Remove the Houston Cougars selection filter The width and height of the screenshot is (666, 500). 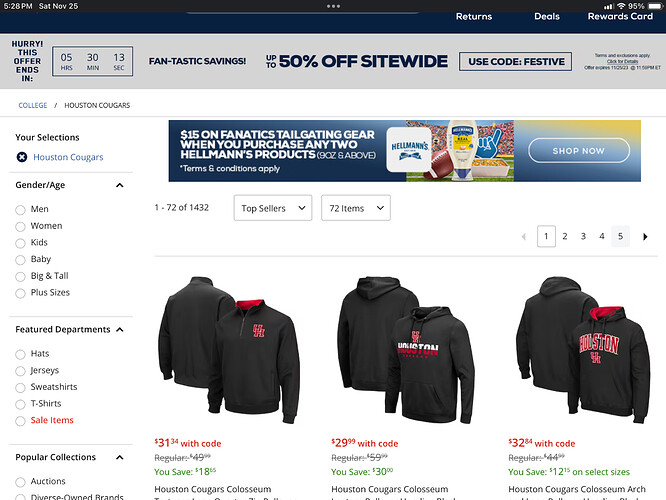point(22,157)
